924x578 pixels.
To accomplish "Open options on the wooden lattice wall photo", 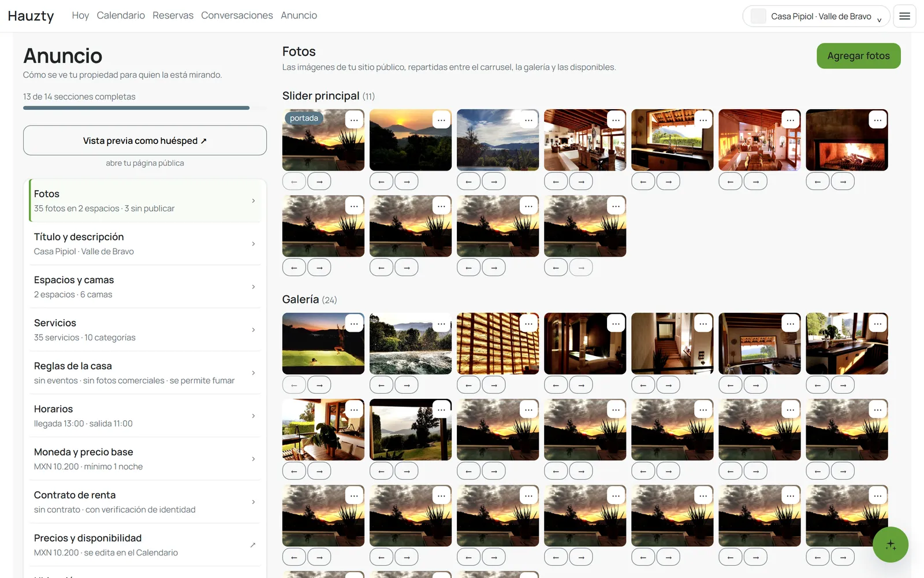I will click(528, 323).
